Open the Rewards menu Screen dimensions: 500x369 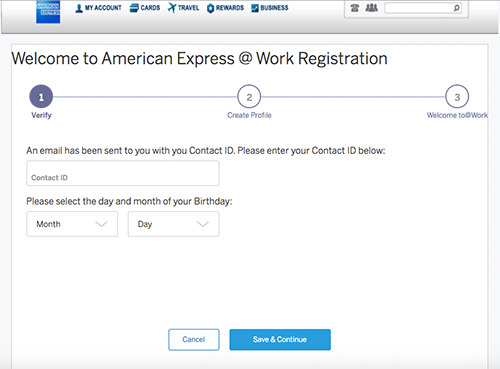[x=226, y=8]
